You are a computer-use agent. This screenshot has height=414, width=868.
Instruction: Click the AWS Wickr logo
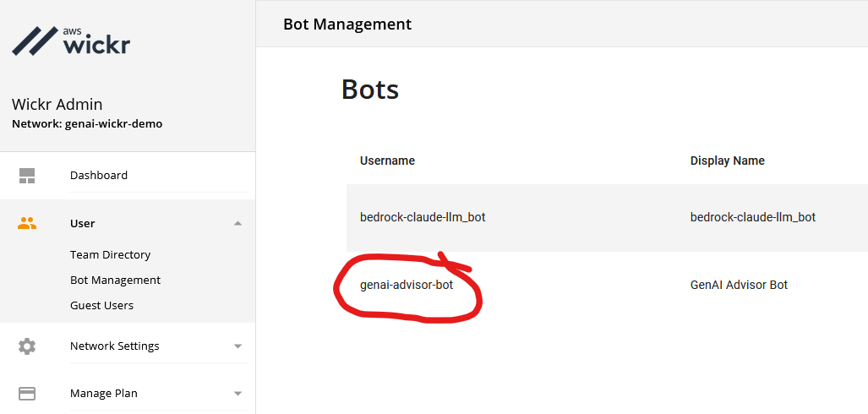click(71, 41)
